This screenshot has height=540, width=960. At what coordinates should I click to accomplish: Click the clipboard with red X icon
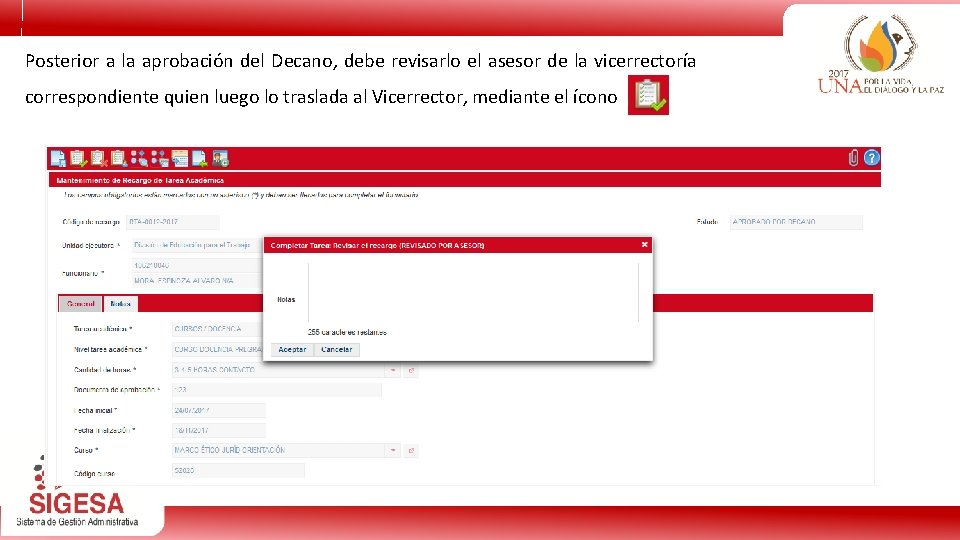[x=99, y=159]
